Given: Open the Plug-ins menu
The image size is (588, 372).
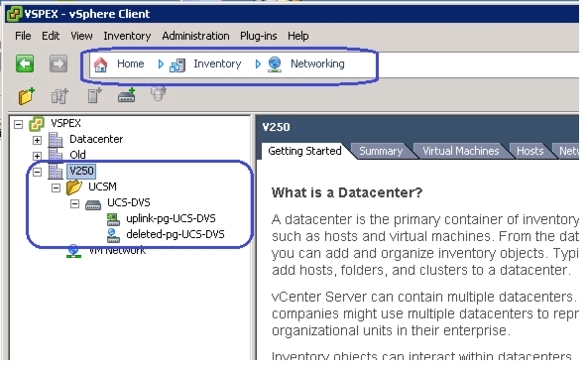Looking at the screenshot, I should coord(259,36).
